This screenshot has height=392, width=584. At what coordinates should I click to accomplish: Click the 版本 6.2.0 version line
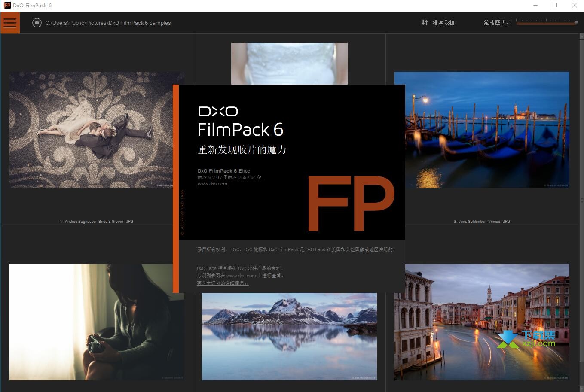229,177
